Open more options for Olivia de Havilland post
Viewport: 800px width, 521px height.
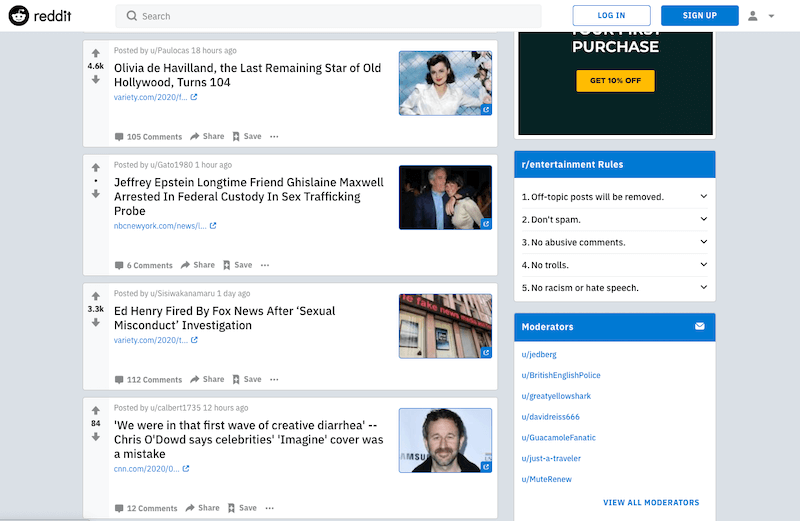coord(274,136)
